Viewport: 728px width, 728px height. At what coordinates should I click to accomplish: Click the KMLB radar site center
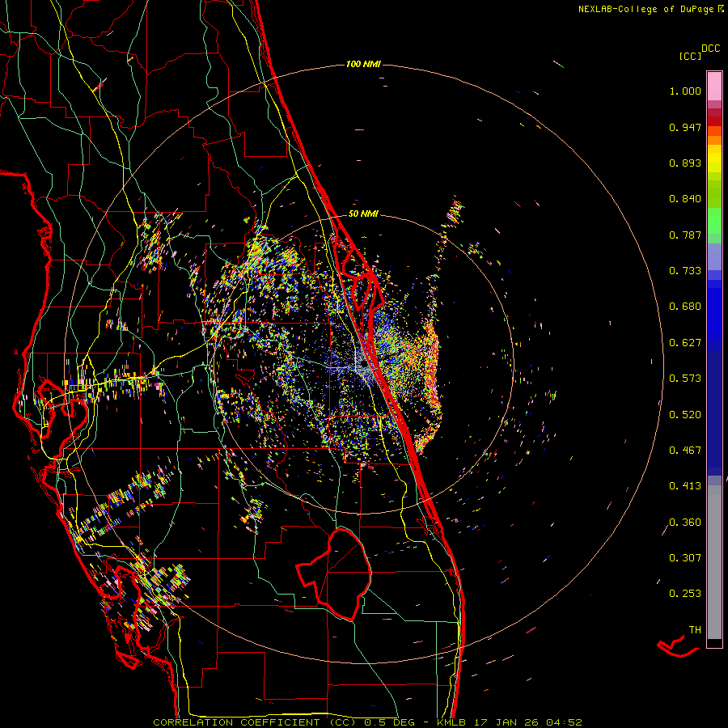[x=364, y=366]
